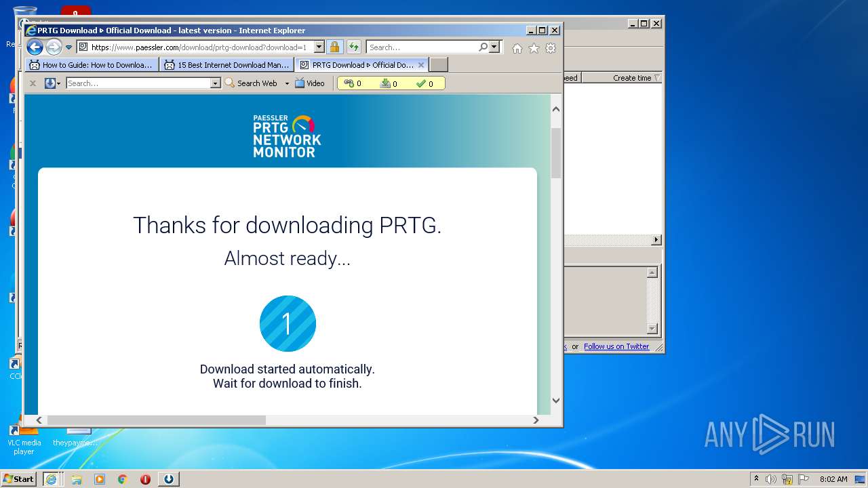The image size is (868, 488).
Task: Click Internet Explorer taskbar icon
Action: pyautogui.click(x=51, y=479)
